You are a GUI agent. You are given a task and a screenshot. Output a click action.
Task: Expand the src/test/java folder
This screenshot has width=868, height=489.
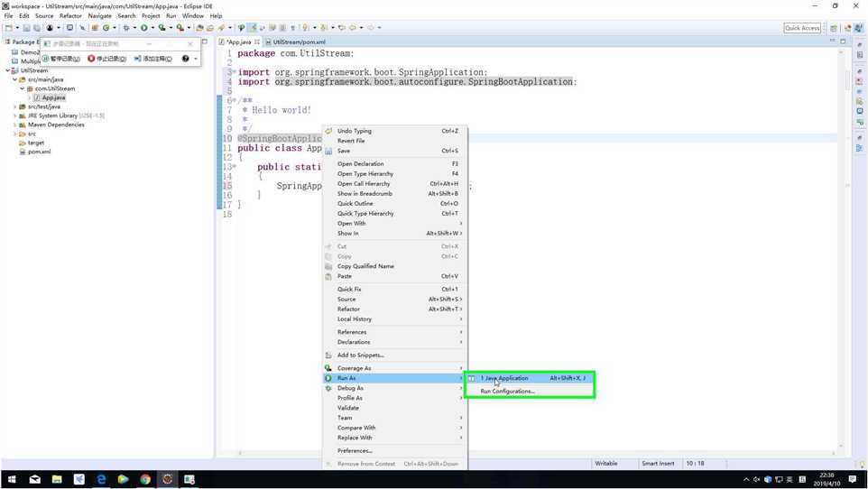click(x=15, y=106)
